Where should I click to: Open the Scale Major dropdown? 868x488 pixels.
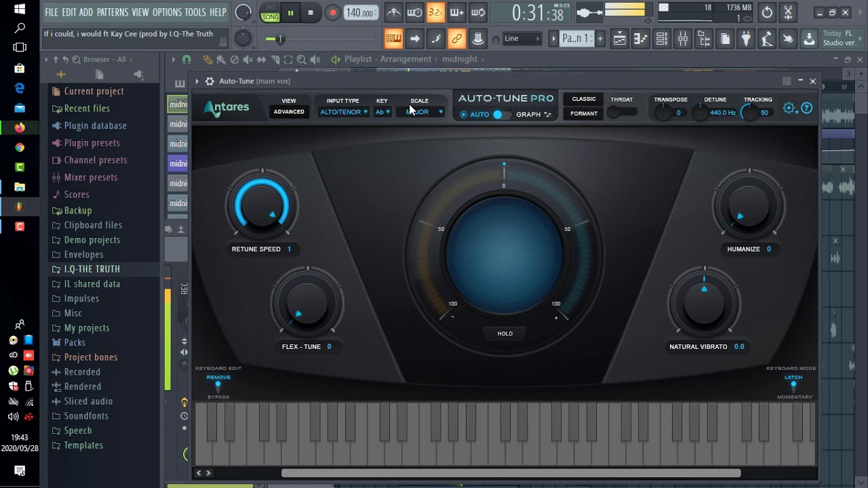coord(420,112)
